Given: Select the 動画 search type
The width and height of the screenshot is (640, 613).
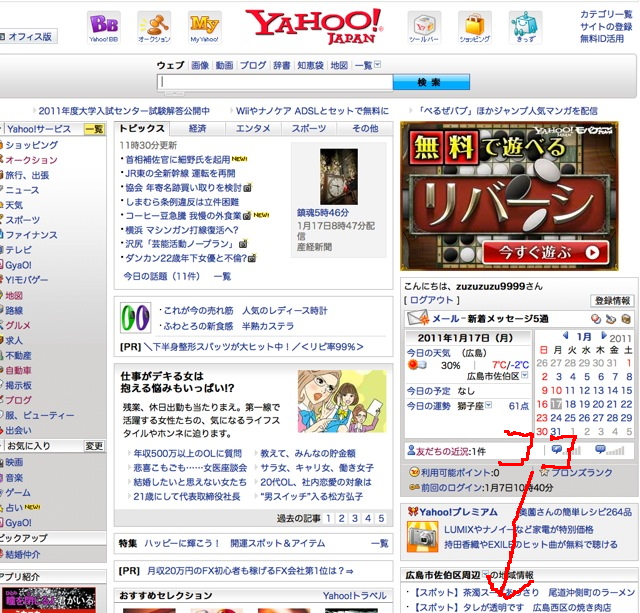Looking at the screenshot, I should (x=224, y=65).
